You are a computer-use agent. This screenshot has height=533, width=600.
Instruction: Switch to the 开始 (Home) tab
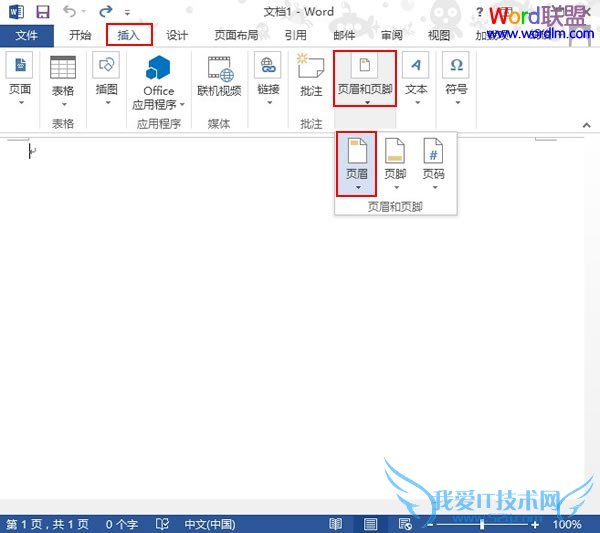tap(80, 36)
